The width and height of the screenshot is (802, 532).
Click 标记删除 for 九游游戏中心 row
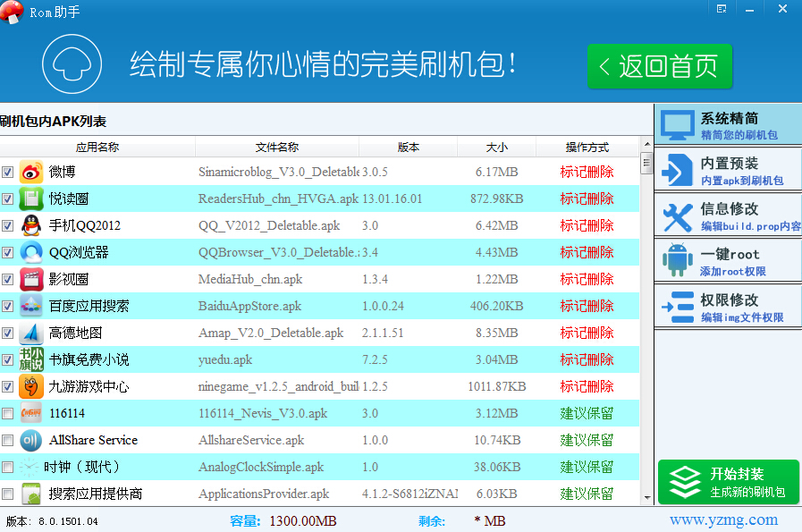tap(587, 387)
